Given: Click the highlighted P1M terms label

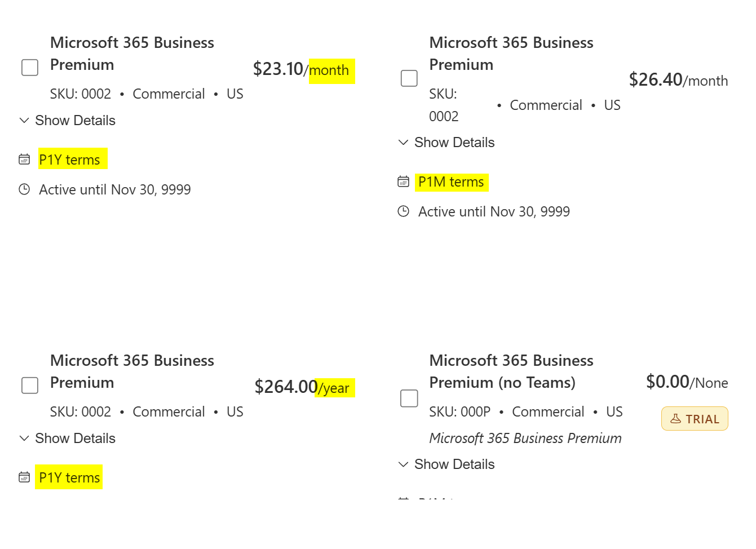Looking at the screenshot, I should click(x=451, y=182).
